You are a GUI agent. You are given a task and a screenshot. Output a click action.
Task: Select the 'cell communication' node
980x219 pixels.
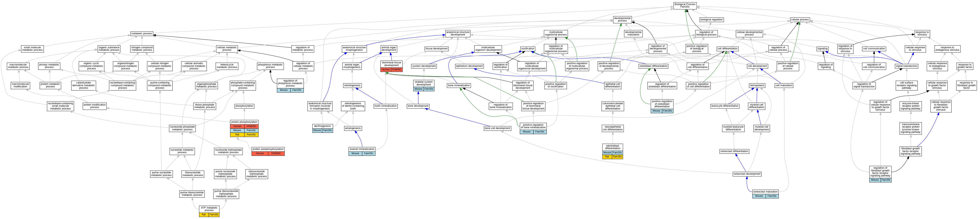[874, 49]
